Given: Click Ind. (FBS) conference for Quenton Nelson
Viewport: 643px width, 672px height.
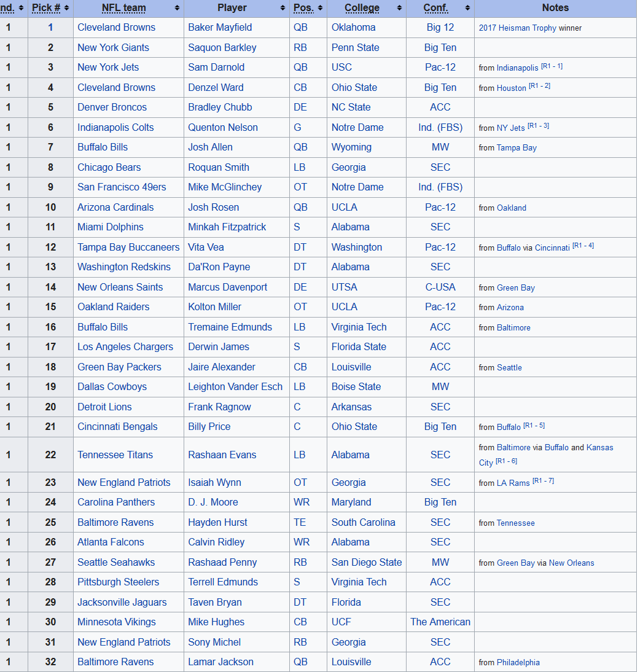Looking at the screenshot, I should [440, 127].
